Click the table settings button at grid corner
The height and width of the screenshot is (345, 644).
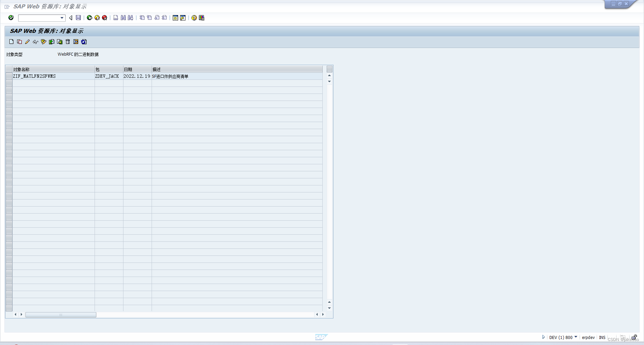point(329,69)
